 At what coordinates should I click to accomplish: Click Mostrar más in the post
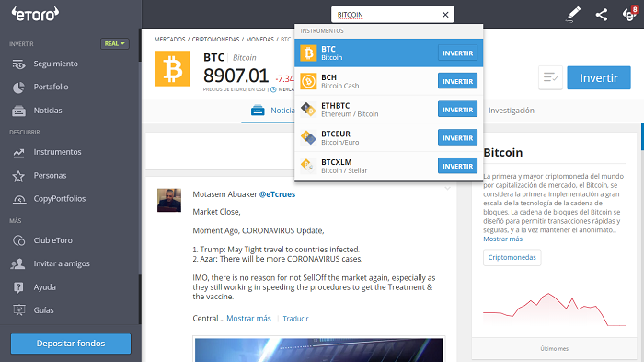click(249, 319)
